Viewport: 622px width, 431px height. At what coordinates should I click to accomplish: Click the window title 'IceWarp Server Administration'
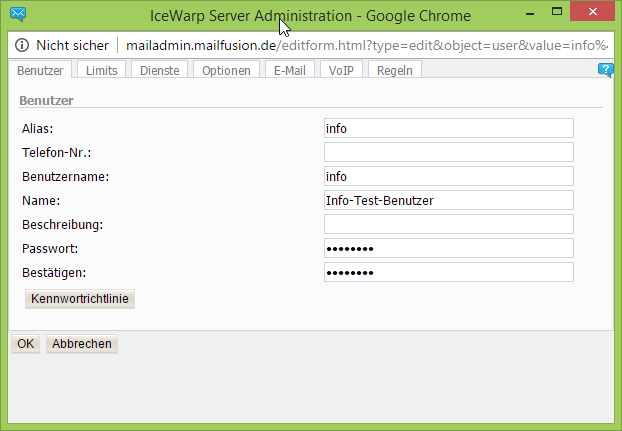pyautogui.click(x=251, y=16)
